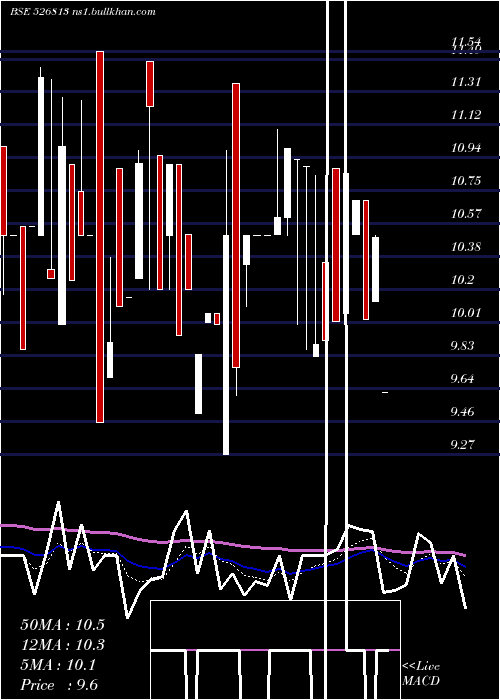This screenshot has height=700, width=500.
Task: Click the tallest red candle spanning 11.54 to 9.46
Action: pyautogui.click(x=100, y=237)
